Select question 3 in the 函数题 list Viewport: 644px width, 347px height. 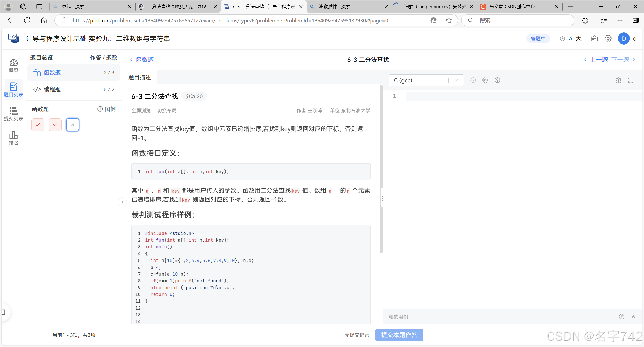pyautogui.click(x=72, y=124)
